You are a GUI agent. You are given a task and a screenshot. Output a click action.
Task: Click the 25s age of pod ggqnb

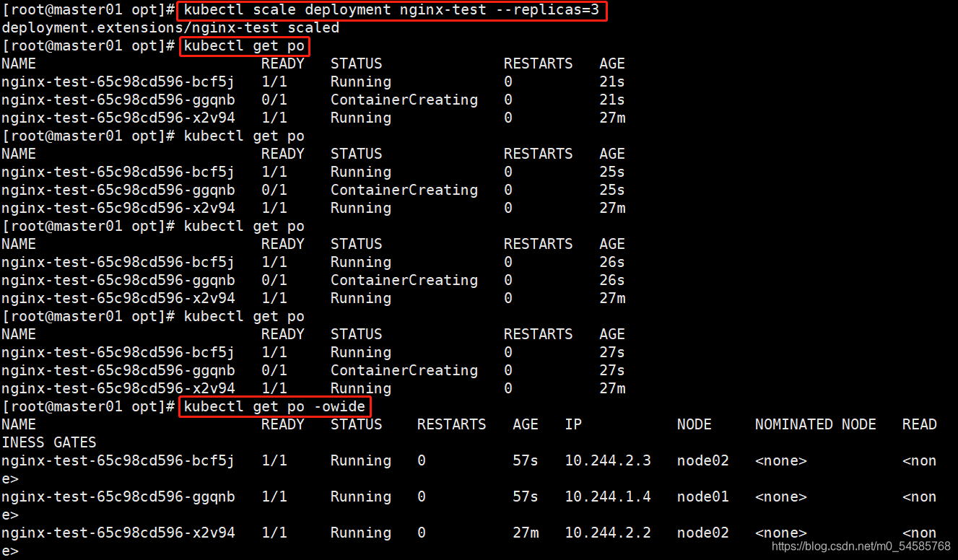coord(612,190)
